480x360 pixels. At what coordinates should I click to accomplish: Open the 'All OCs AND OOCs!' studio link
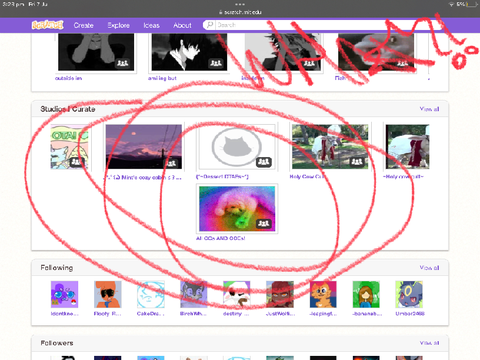(x=220, y=238)
